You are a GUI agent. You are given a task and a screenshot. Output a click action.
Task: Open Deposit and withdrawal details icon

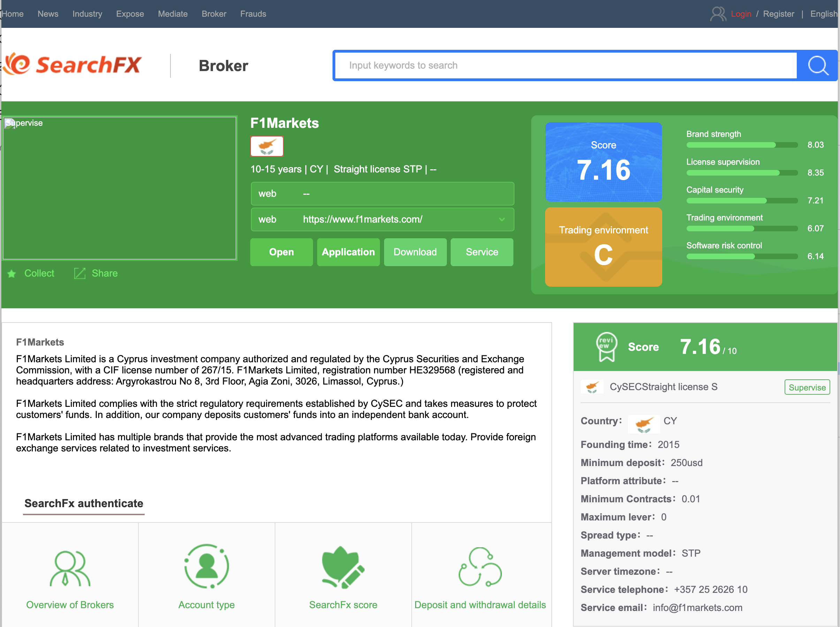[x=480, y=567]
